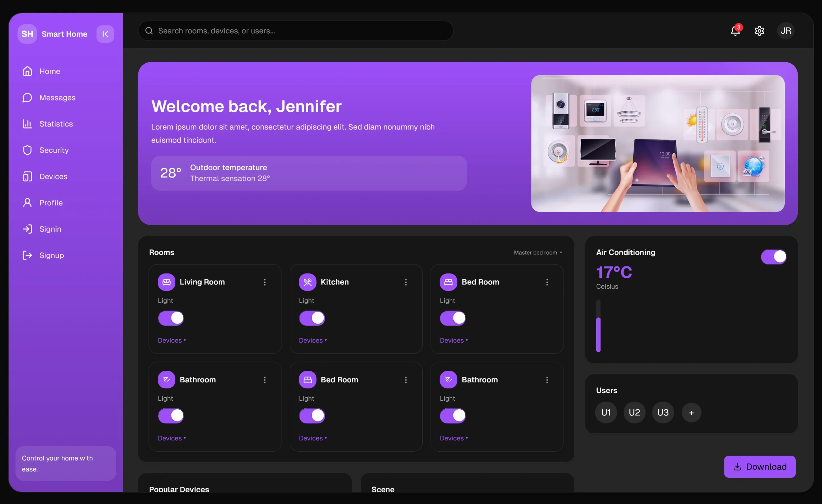The image size is (822, 504).
Task: Open the Bed Room card options menu
Action: click(x=547, y=282)
